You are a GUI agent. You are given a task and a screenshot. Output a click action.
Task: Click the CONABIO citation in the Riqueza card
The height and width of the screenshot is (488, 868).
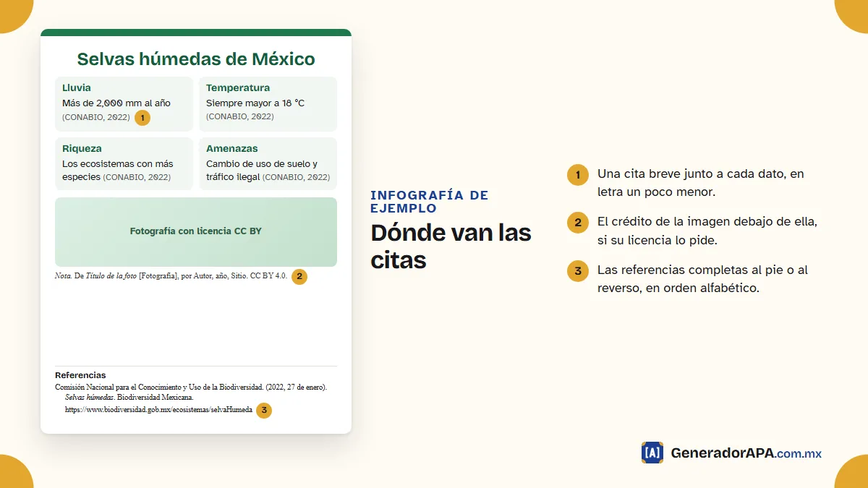coord(137,177)
